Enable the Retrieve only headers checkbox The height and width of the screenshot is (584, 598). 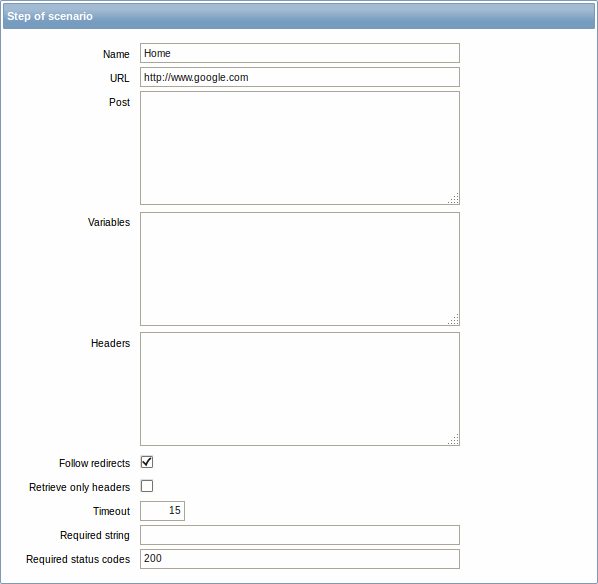click(x=147, y=486)
